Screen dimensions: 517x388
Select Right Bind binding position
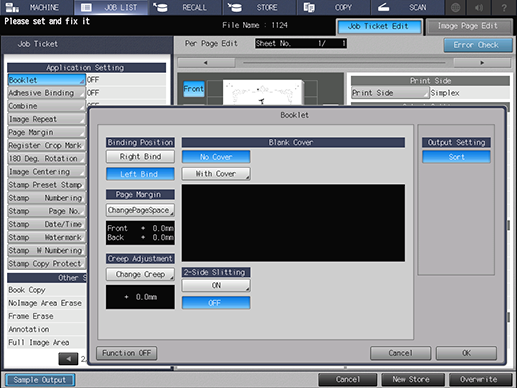pos(140,156)
